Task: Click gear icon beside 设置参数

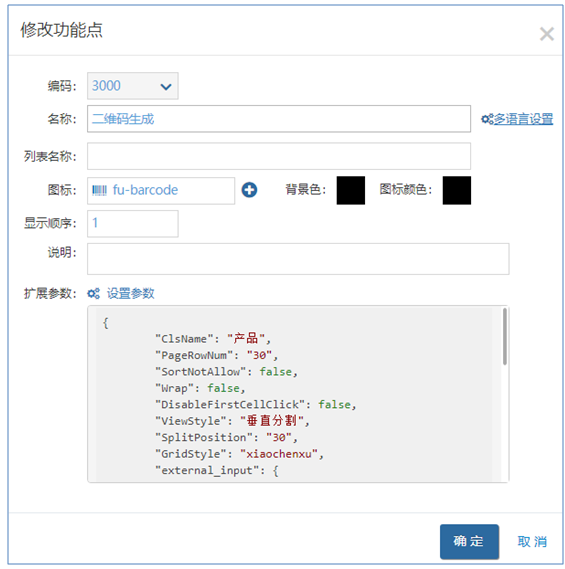Action: pyautogui.click(x=94, y=293)
